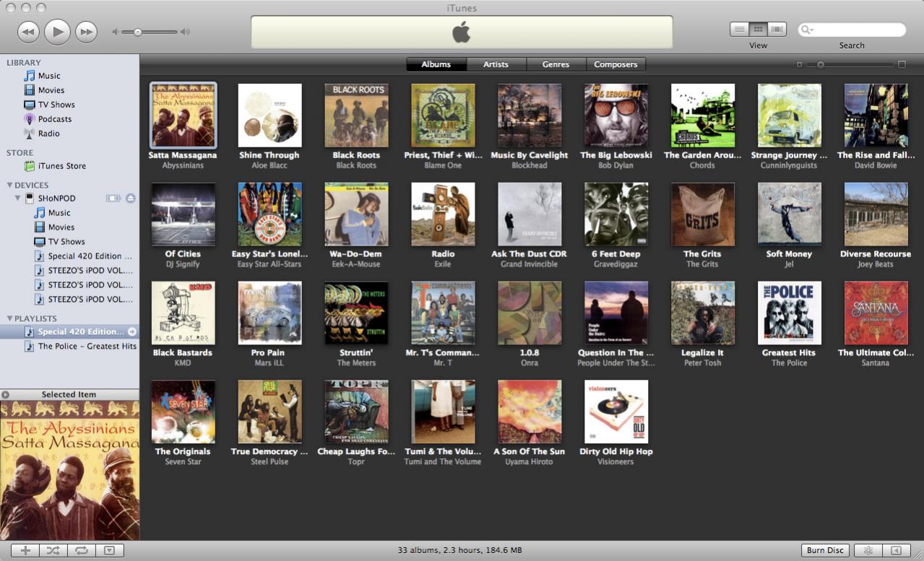Click the Abyssinians artwork in Selected Item pane

(69, 470)
